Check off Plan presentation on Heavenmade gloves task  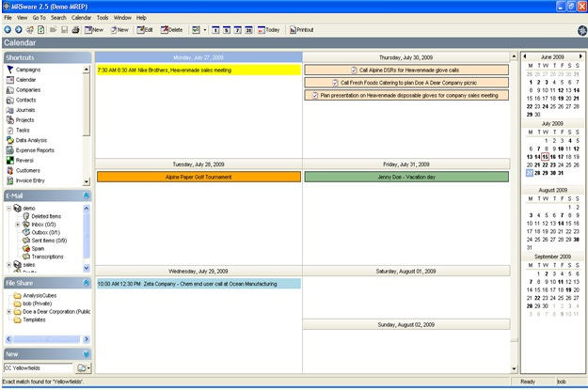315,96
